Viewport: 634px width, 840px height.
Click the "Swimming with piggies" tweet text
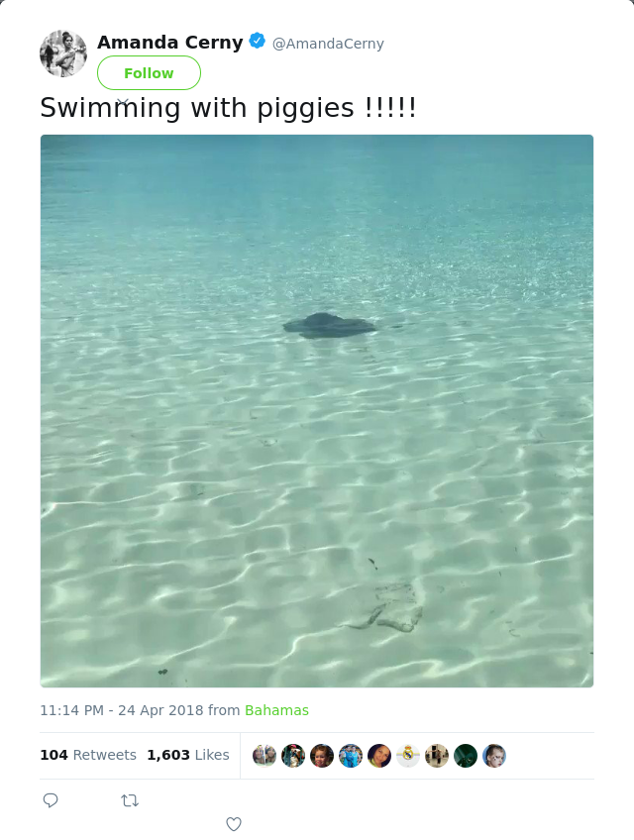pos(228,107)
